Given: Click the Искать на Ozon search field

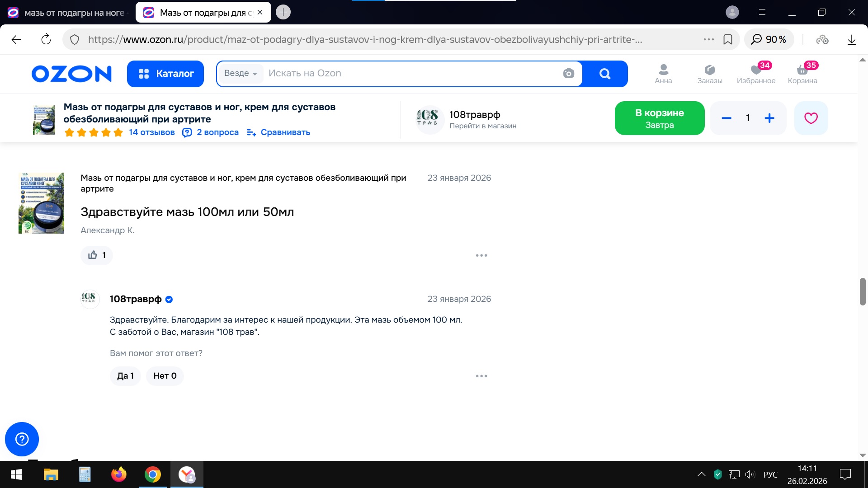Looking at the screenshot, I should pyautogui.click(x=407, y=74).
